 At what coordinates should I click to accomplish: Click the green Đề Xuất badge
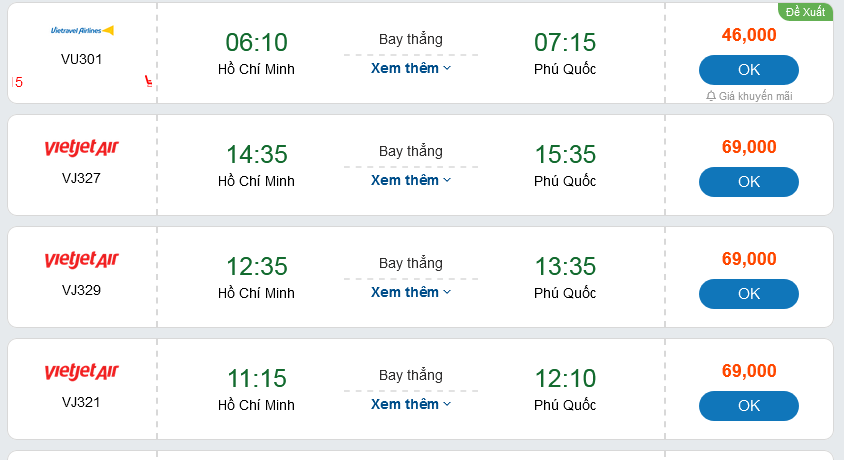[805, 12]
